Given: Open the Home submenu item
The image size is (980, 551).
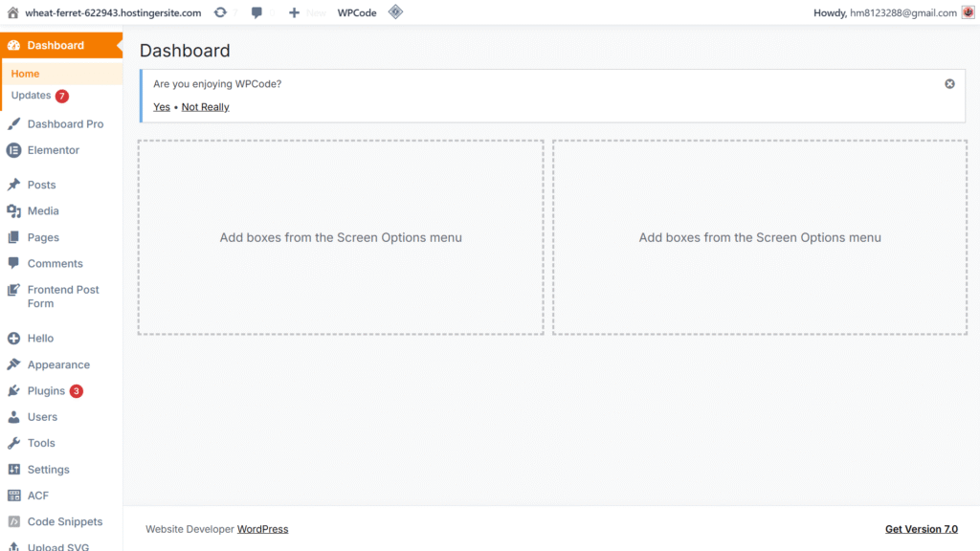Looking at the screenshot, I should (25, 74).
